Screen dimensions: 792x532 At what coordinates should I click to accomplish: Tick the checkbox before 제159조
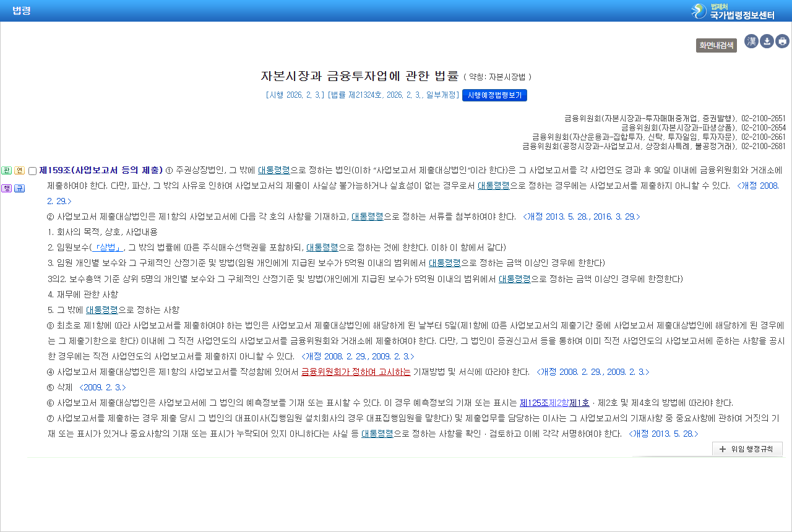pos(33,171)
